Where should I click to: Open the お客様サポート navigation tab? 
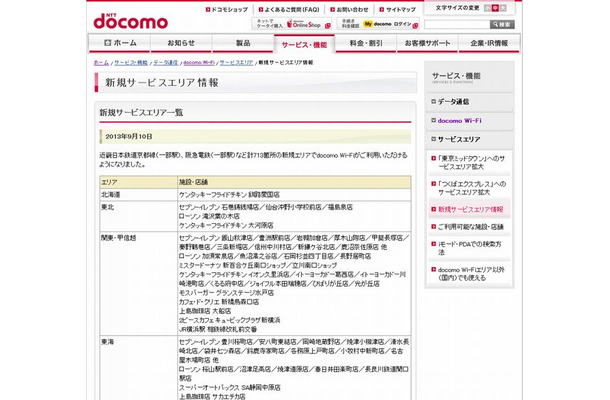(x=428, y=43)
